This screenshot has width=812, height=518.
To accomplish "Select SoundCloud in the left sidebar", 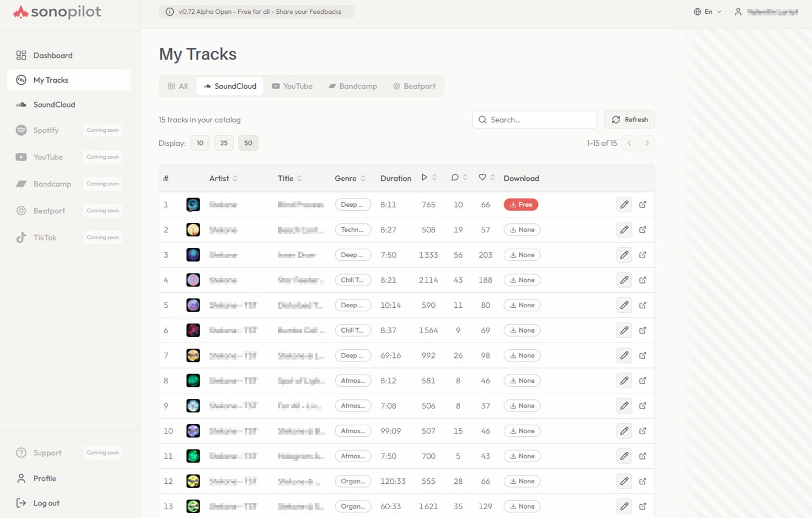I will pyautogui.click(x=54, y=104).
